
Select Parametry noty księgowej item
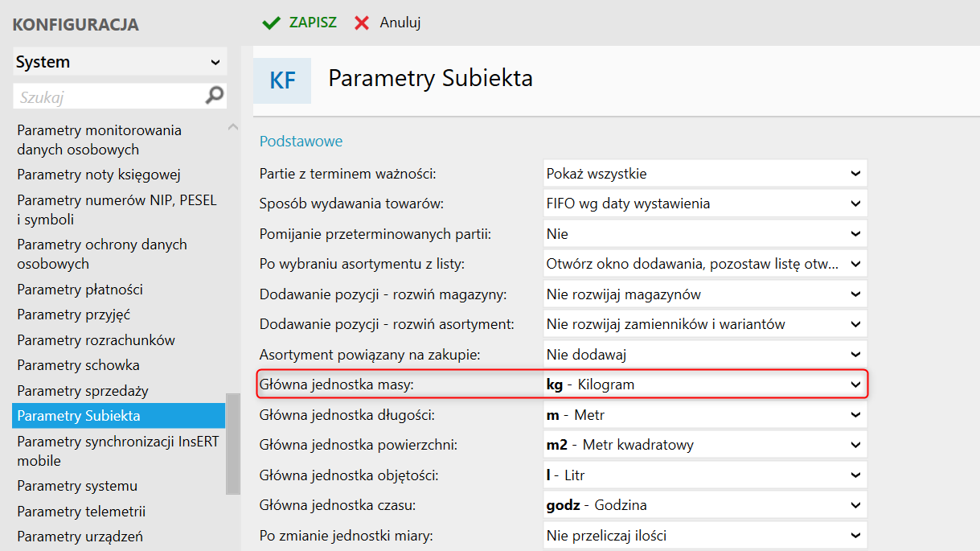point(98,175)
